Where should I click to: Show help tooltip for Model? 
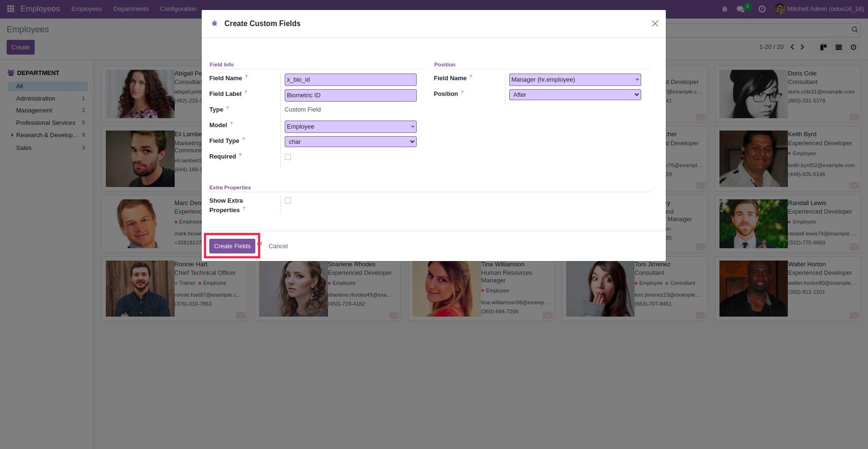[232, 123]
